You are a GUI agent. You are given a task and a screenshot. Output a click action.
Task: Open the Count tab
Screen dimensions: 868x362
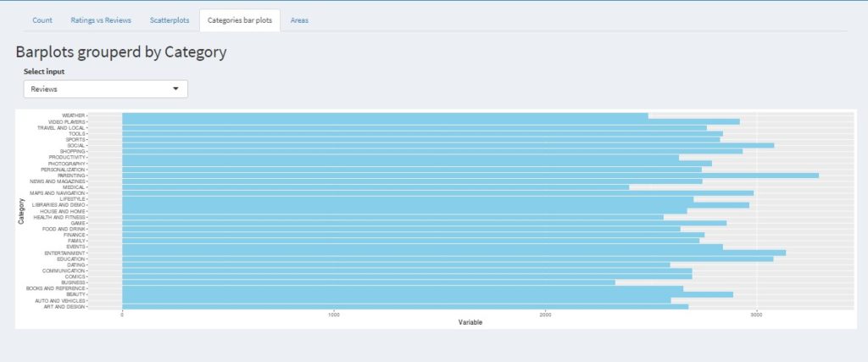pyautogui.click(x=42, y=19)
